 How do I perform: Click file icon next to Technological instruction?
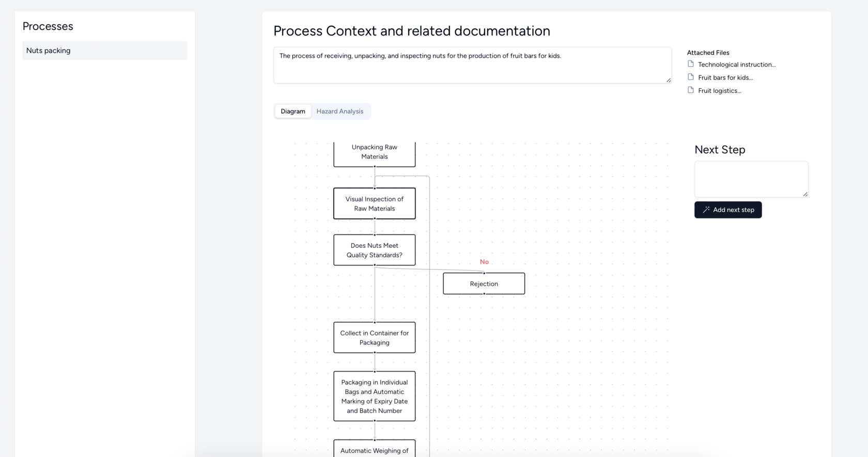tap(691, 64)
